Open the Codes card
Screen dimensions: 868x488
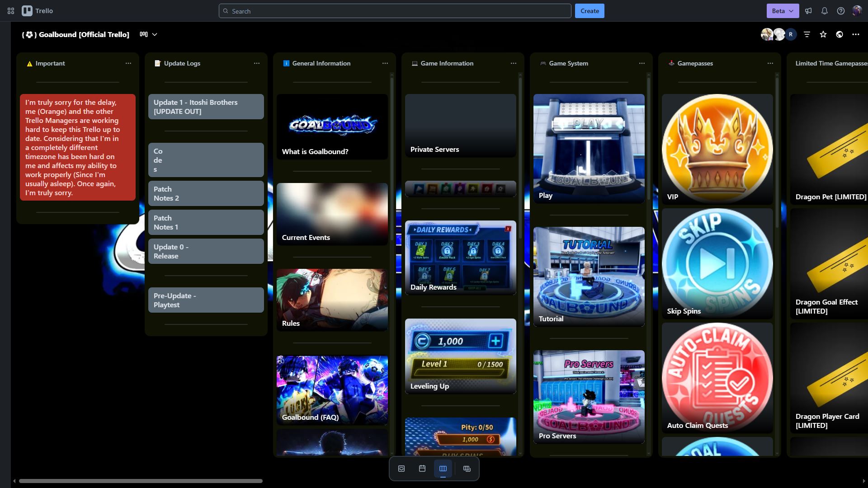pyautogui.click(x=206, y=160)
